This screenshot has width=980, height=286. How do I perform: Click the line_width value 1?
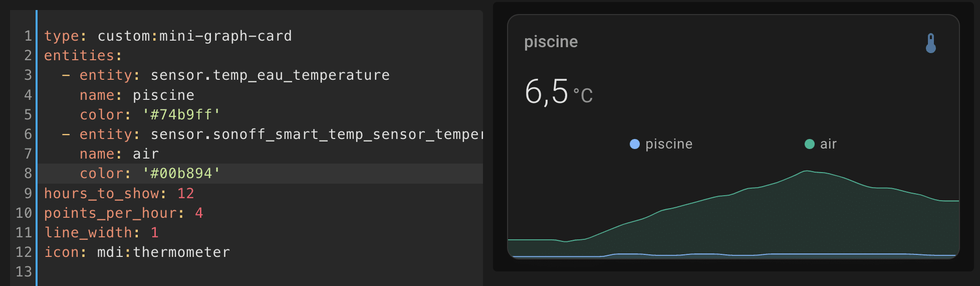(154, 233)
